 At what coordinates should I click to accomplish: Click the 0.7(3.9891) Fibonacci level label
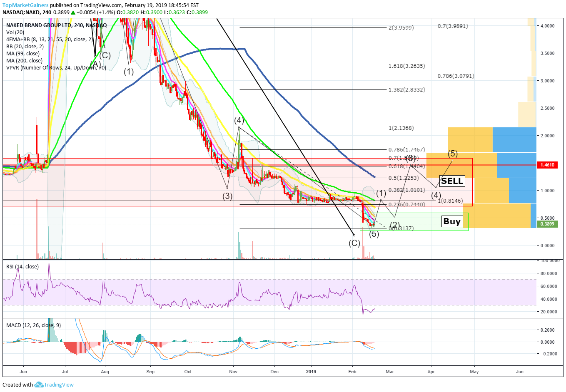click(453, 26)
